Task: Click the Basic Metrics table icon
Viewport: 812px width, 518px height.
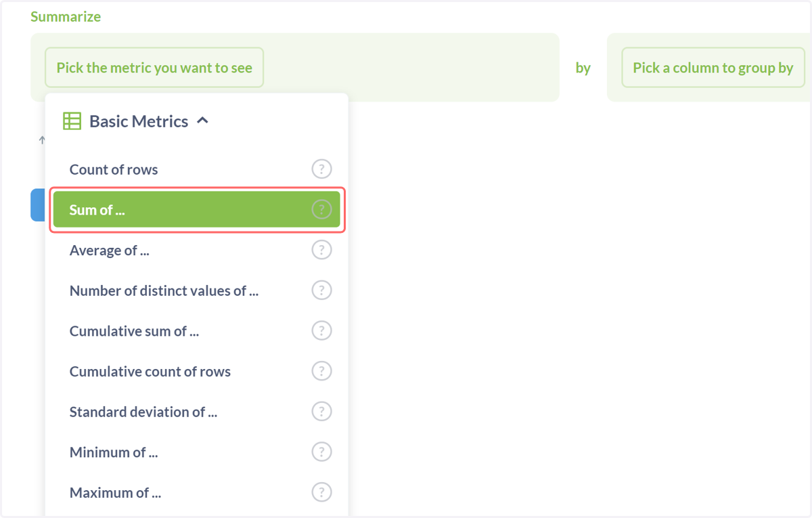Action: [x=72, y=121]
